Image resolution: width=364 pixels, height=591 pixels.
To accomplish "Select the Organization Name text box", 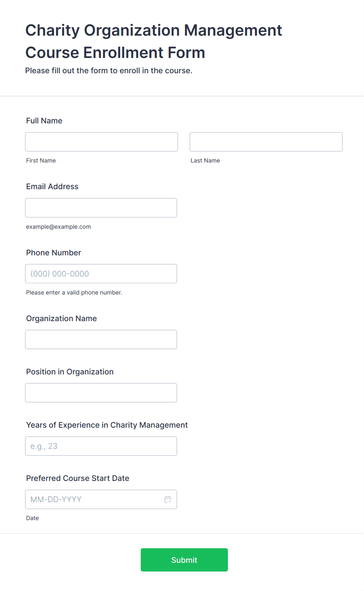I will pyautogui.click(x=101, y=340).
